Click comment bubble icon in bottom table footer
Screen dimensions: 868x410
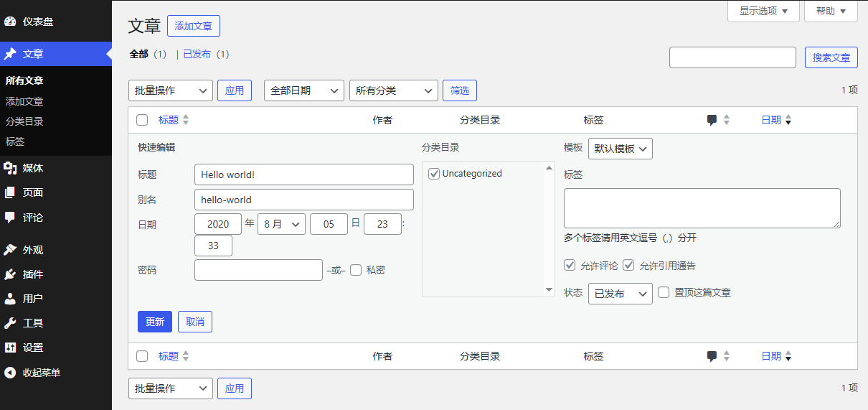(x=712, y=356)
